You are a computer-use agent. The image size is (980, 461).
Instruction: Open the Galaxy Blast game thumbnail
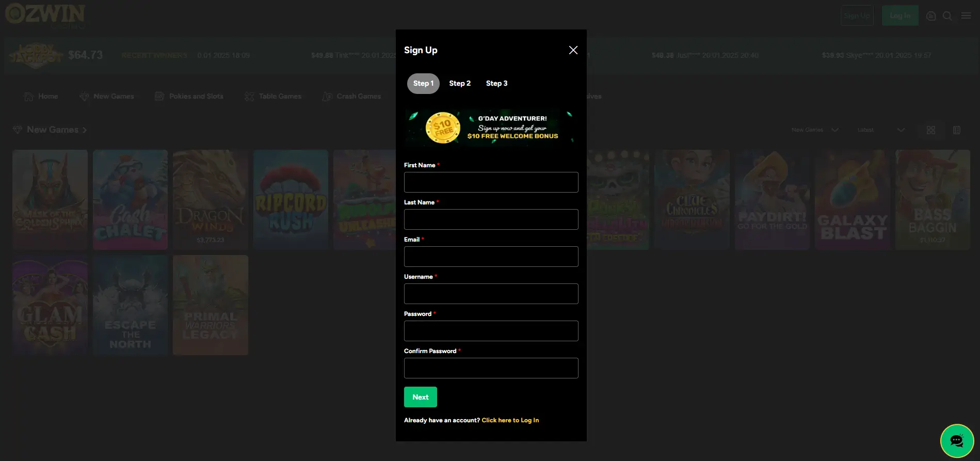click(853, 200)
